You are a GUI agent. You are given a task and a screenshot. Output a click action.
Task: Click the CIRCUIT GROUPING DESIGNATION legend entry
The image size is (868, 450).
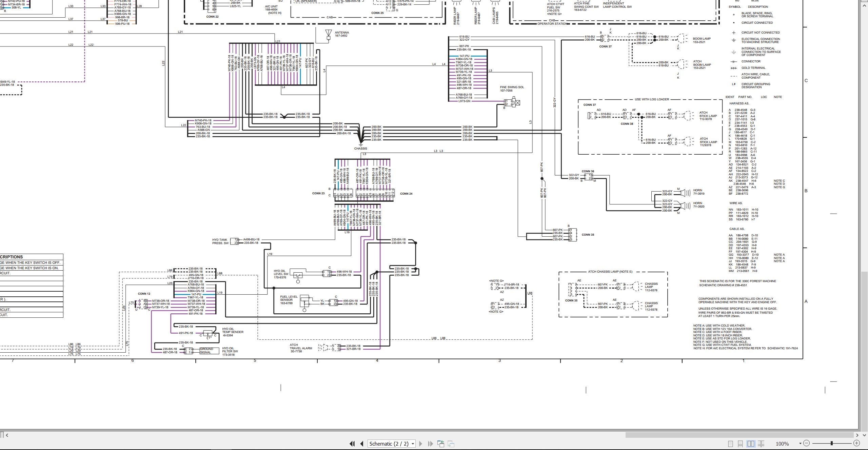tap(756, 85)
